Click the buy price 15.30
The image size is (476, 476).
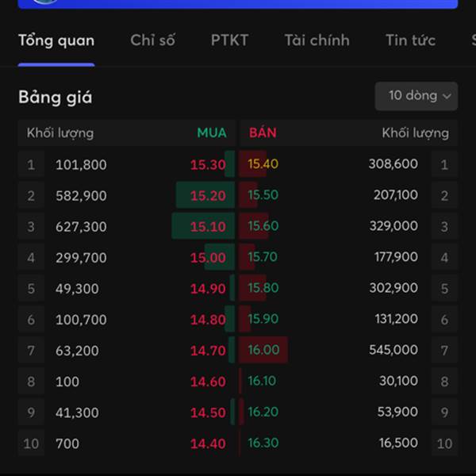[208, 165]
